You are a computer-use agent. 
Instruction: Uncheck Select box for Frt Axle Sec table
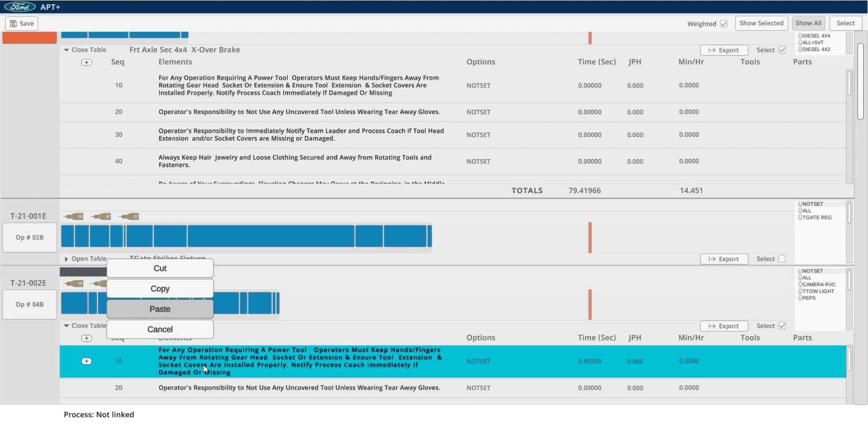782,50
